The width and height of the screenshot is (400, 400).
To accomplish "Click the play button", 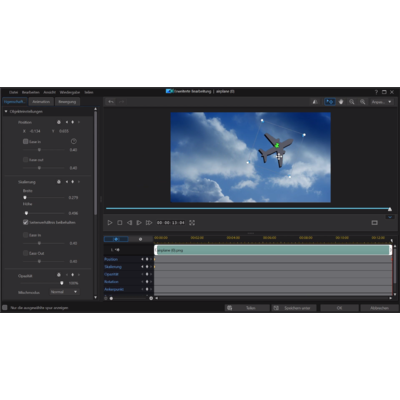I will (x=110, y=222).
